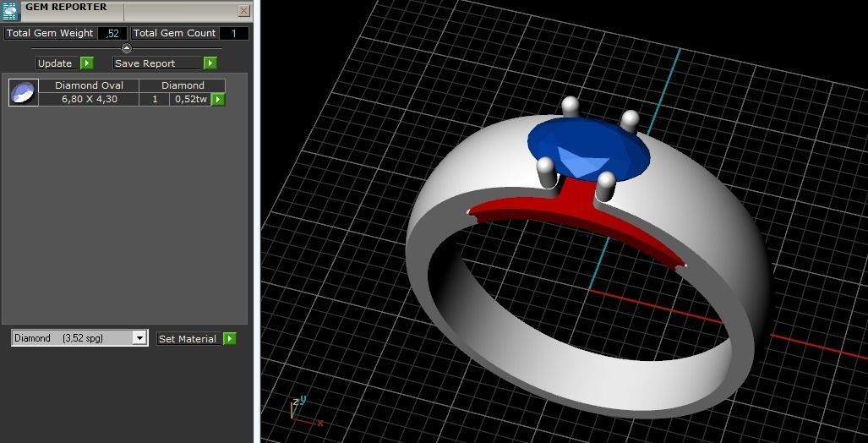Click the 6,80 X 4,30 size cell
The width and height of the screenshot is (868, 443).
89,100
